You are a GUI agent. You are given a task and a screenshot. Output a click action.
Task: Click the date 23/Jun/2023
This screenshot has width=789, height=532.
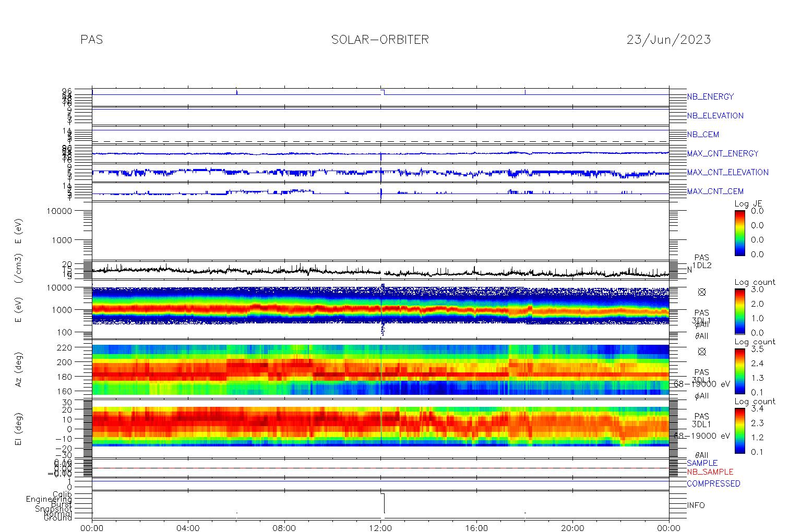point(668,40)
